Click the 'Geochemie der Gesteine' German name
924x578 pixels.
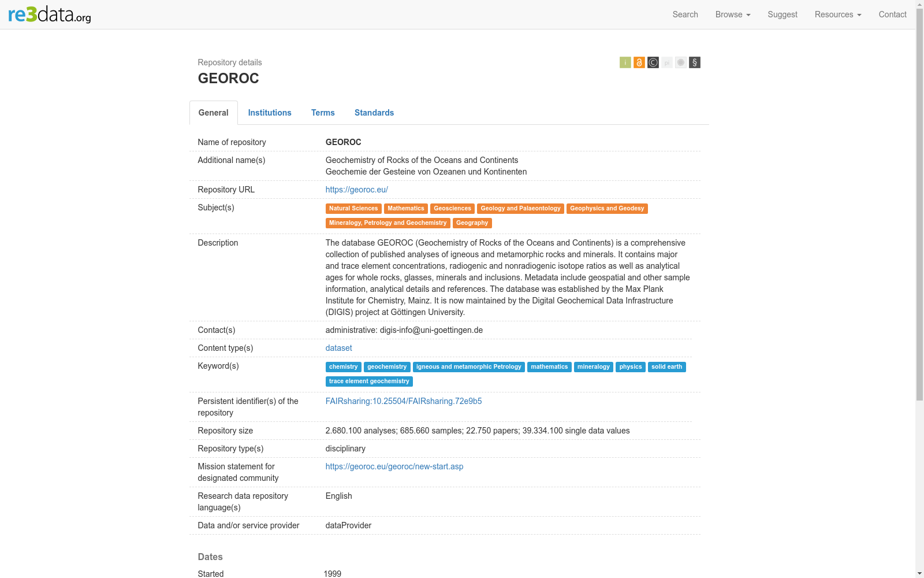[426, 172]
